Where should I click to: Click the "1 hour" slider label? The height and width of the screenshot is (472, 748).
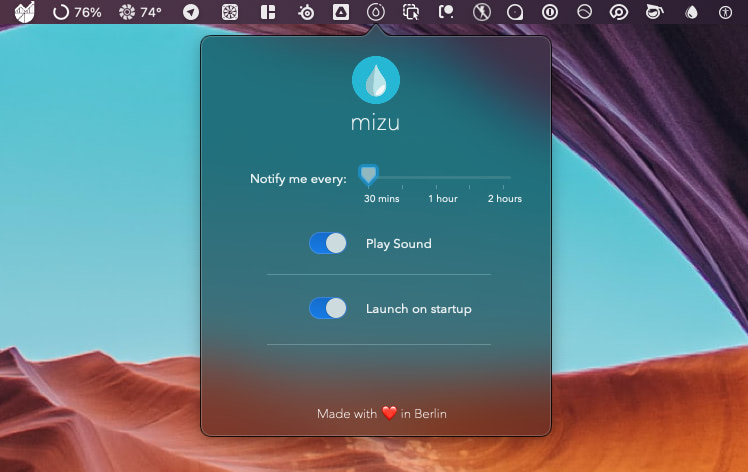(x=443, y=199)
